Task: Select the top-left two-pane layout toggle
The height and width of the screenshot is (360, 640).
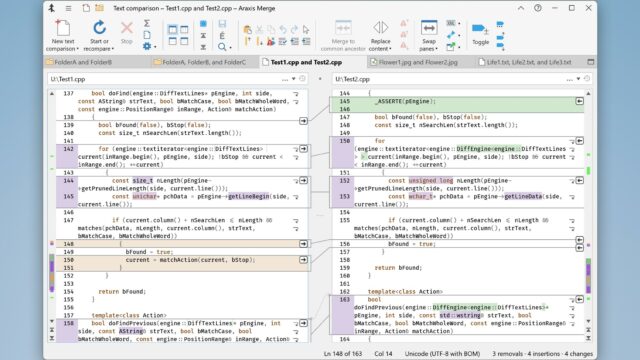Action: click(173, 29)
